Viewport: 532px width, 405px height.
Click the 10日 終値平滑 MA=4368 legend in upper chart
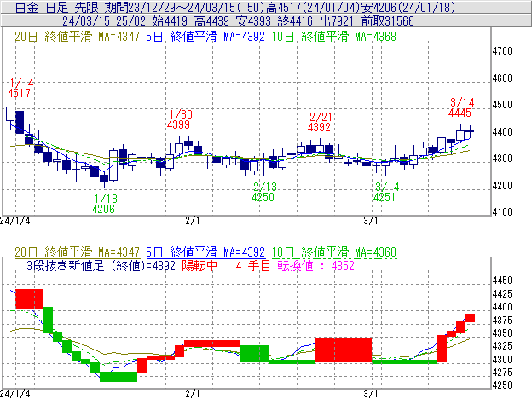pos(334,37)
